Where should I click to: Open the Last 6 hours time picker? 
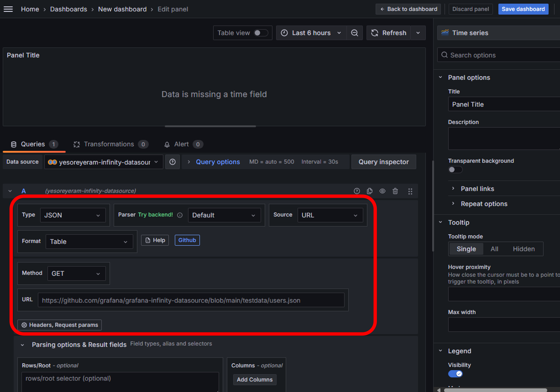311,33
